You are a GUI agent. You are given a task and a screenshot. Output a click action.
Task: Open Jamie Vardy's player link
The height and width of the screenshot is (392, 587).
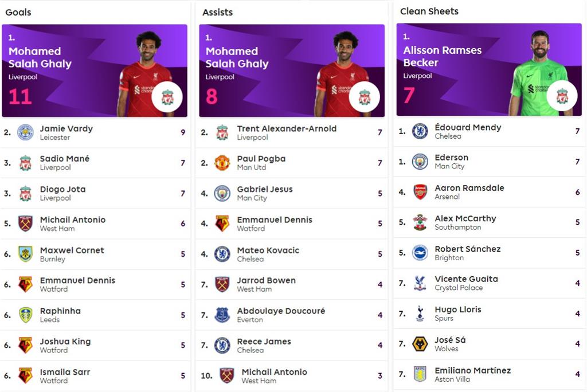coord(66,129)
